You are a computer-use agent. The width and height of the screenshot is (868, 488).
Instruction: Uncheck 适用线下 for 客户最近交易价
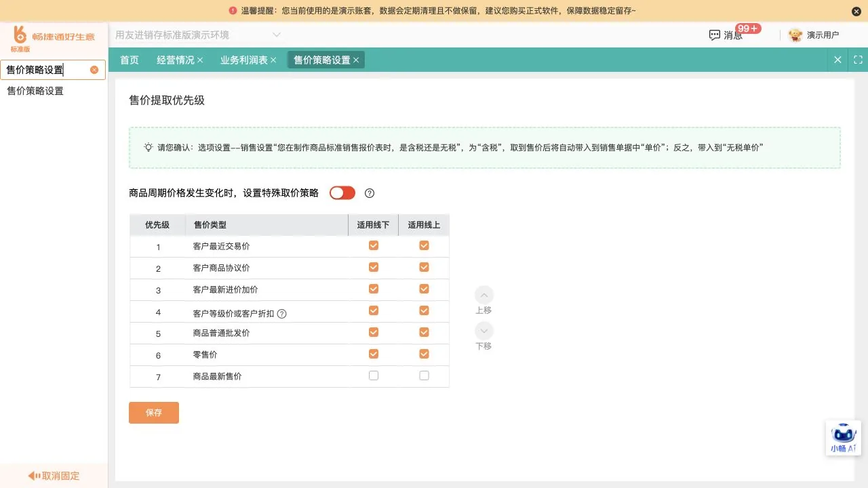pyautogui.click(x=374, y=245)
